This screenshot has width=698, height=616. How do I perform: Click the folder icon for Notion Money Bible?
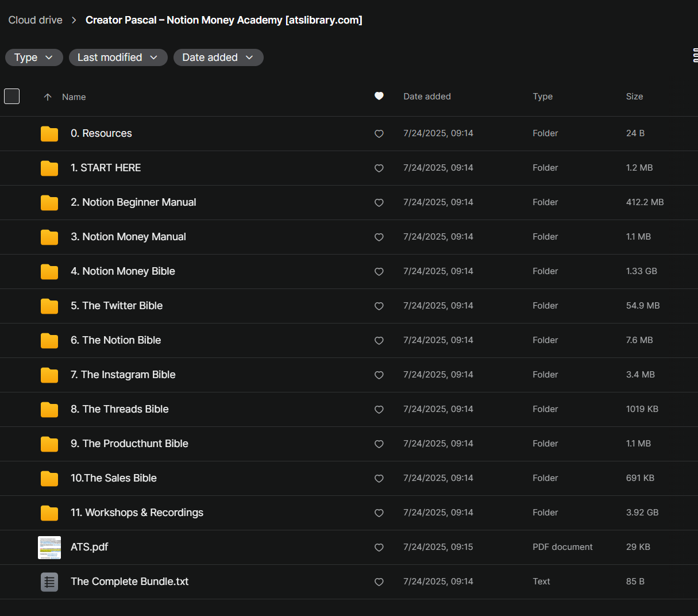point(49,272)
